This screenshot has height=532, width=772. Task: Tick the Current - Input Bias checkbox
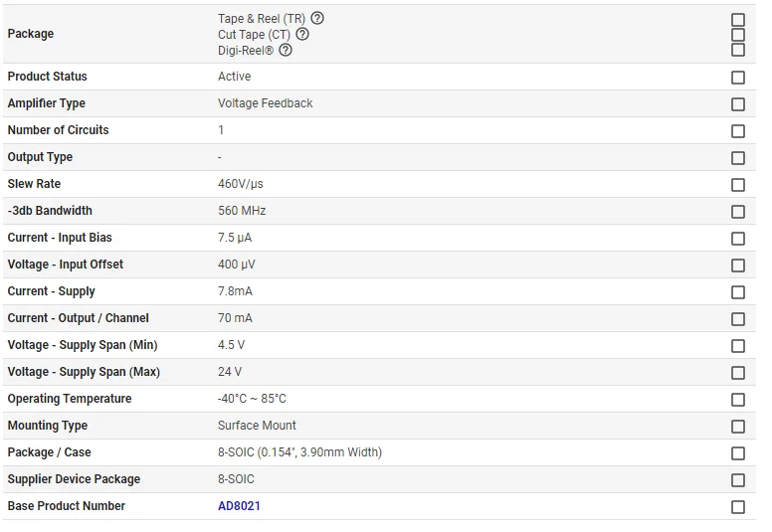tap(738, 239)
